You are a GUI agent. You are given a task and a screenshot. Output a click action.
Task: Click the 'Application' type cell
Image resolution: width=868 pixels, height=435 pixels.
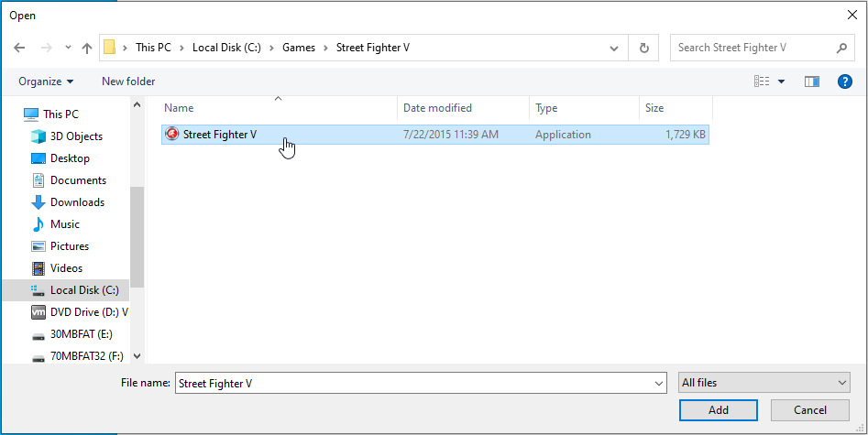point(563,135)
